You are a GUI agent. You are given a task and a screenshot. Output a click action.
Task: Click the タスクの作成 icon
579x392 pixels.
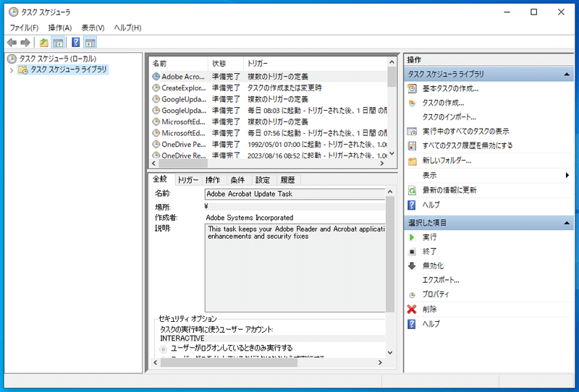tap(412, 103)
